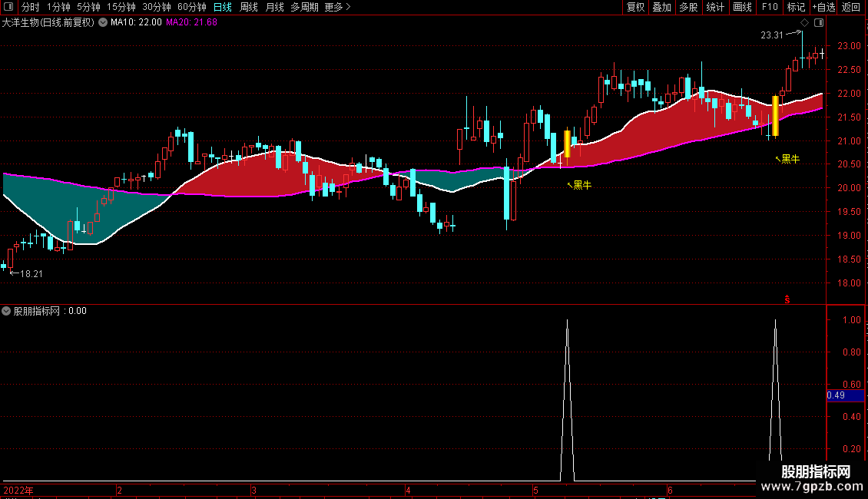Click the 23.31 high price label
Screen dimensions: 868x499
tap(772, 35)
